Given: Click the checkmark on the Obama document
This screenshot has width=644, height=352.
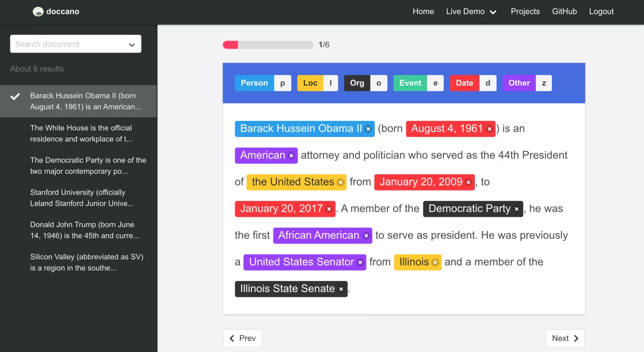Looking at the screenshot, I should tap(15, 96).
